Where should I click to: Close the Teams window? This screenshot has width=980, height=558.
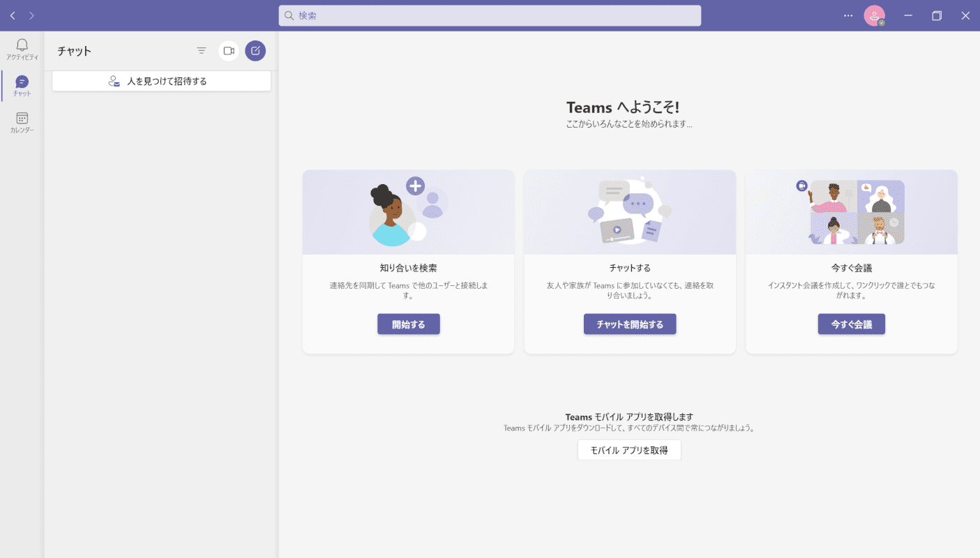tap(965, 15)
